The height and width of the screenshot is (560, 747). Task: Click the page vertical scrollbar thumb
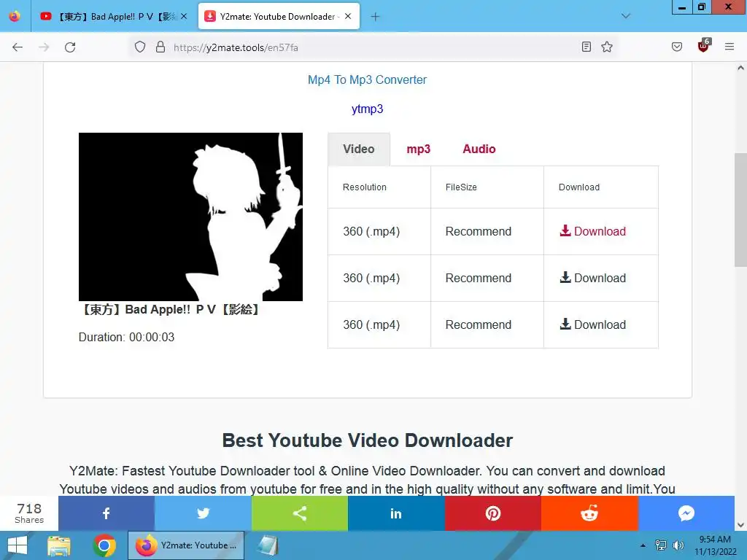[x=740, y=209]
